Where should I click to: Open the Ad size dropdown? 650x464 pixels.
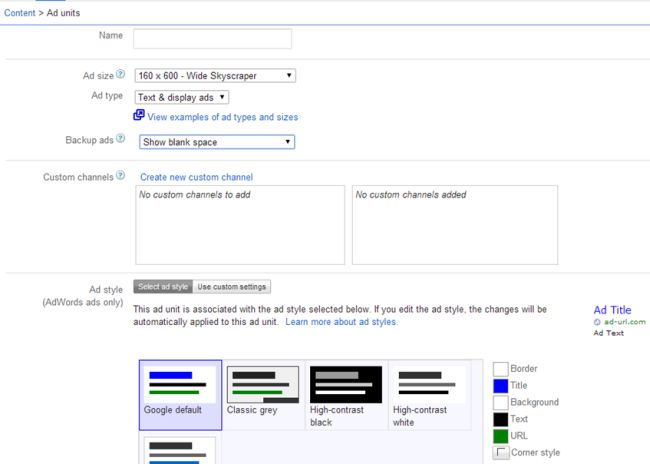point(215,75)
